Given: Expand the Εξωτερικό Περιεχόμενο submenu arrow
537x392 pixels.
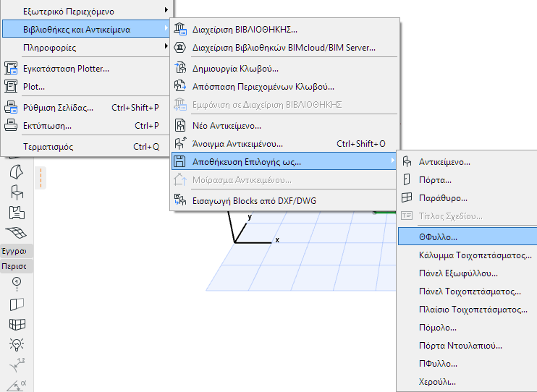Looking at the screenshot, I should pos(166,10).
